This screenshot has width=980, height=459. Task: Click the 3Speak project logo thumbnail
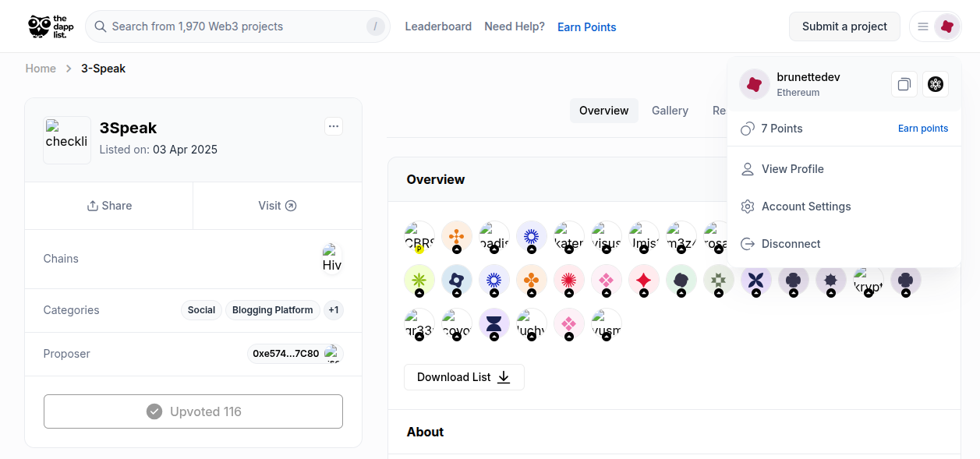[x=67, y=140]
